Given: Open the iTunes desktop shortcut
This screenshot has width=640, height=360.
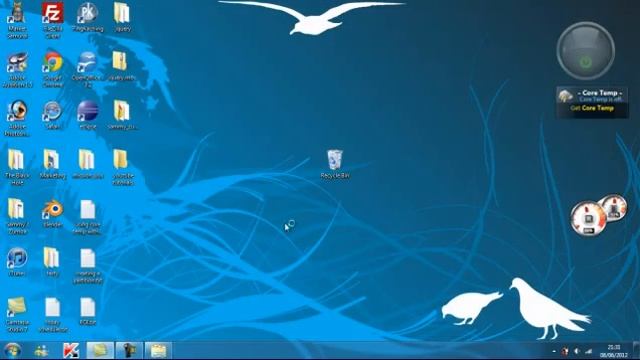Looking at the screenshot, I should [17, 262].
